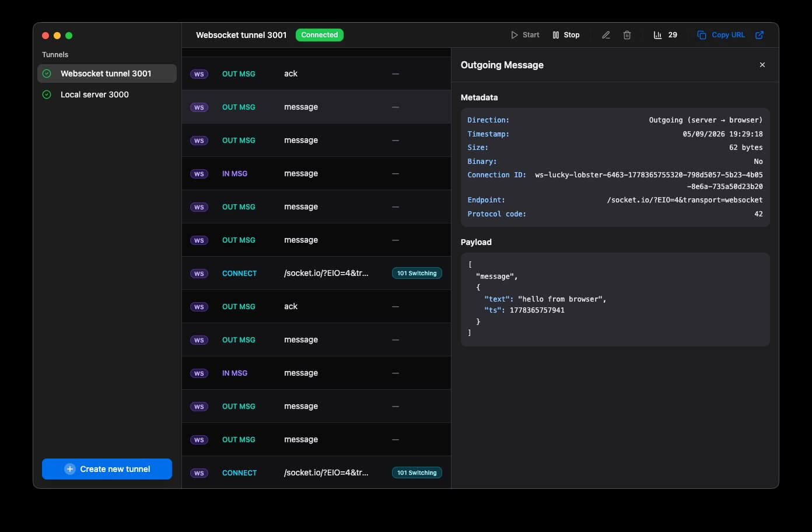
Task: Click the "62 bytes" size value
Action: coord(746,148)
